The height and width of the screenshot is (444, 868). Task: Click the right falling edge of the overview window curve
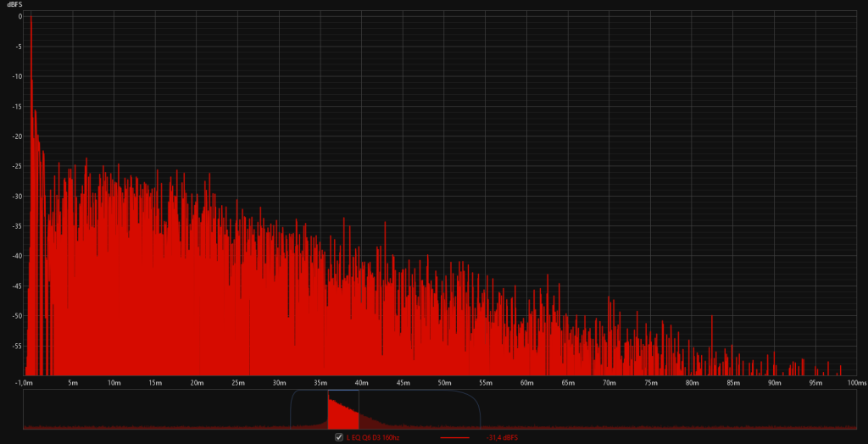click(x=479, y=408)
